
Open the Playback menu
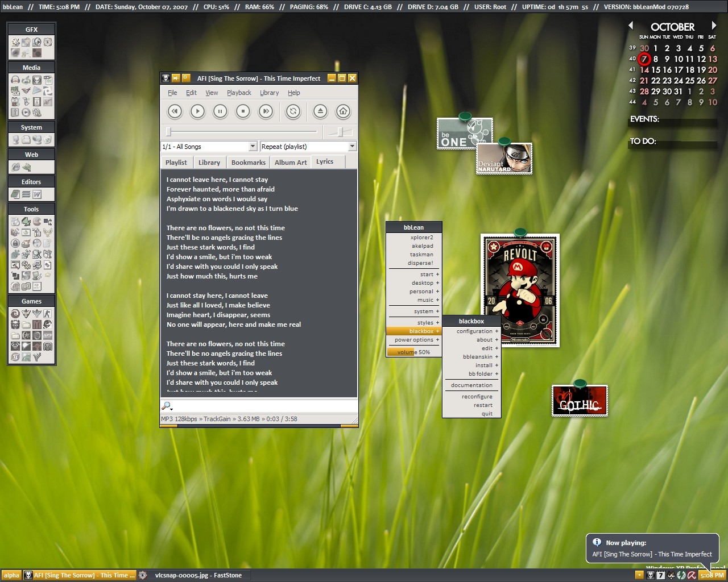239,93
